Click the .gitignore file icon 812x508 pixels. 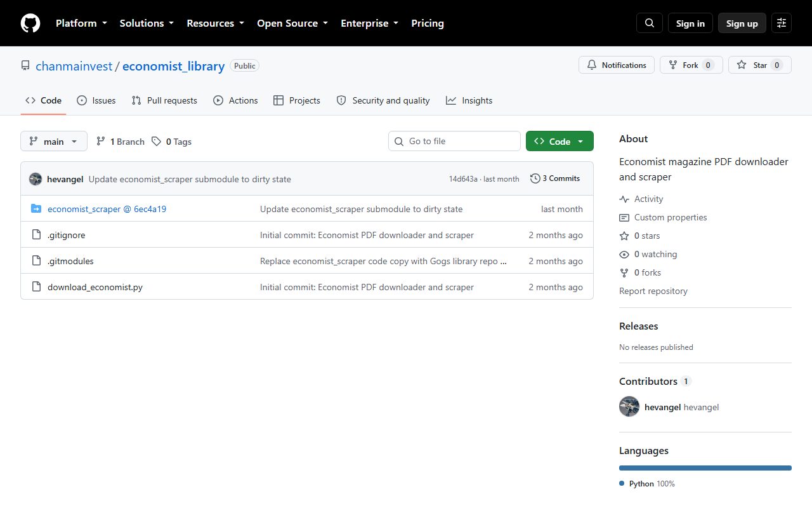click(x=36, y=235)
